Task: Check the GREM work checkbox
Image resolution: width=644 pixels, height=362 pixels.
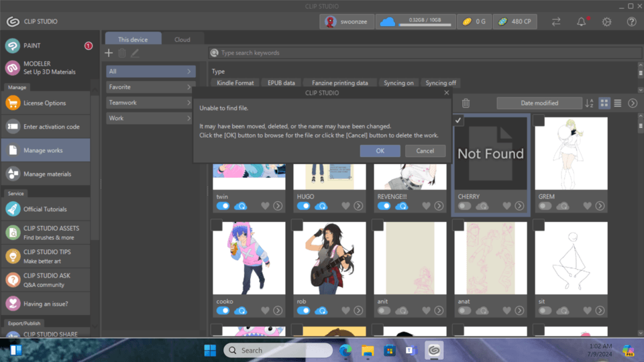Action: [539, 121]
